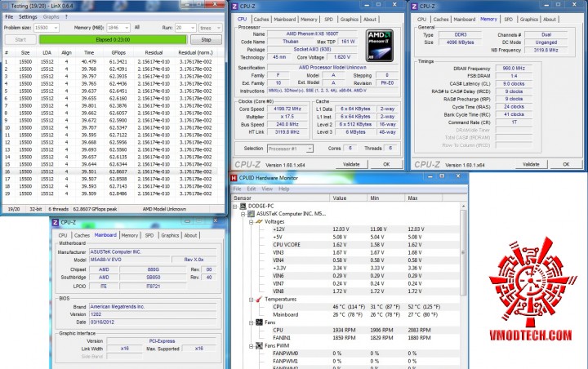The width and height of the screenshot is (588, 369).
Task: Click the CPU-Z title icon in the CPU tab window
Action: click(x=234, y=6)
